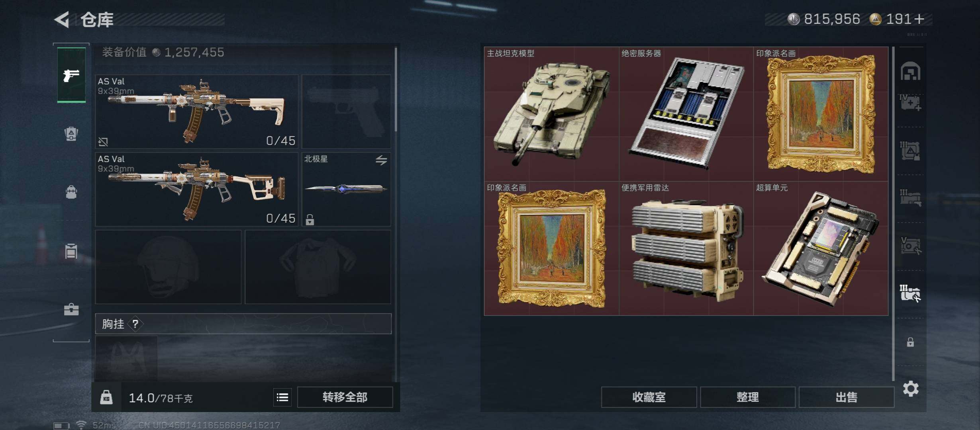The height and width of the screenshot is (430, 980).
Task: Click the locked storage slot padlock icon
Action: coord(910,342)
